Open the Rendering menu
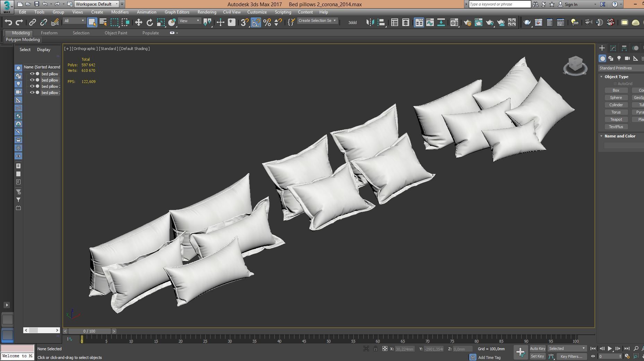The image size is (644, 361). 207,12
